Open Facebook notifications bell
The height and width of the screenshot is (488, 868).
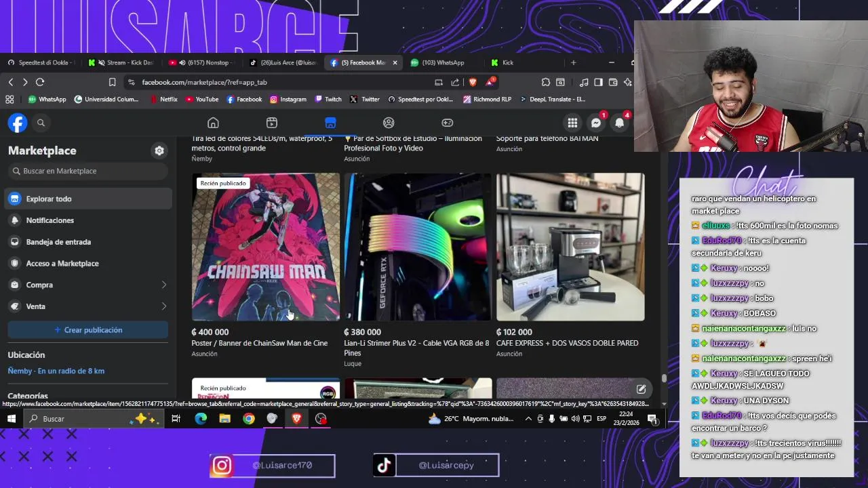tap(619, 123)
